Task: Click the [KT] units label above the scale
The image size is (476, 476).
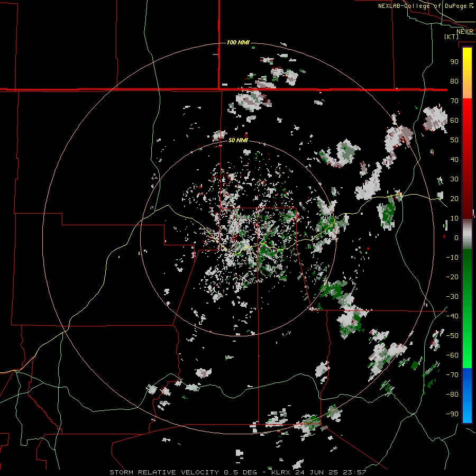Action: pyautogui.click(x=451, y=36)
